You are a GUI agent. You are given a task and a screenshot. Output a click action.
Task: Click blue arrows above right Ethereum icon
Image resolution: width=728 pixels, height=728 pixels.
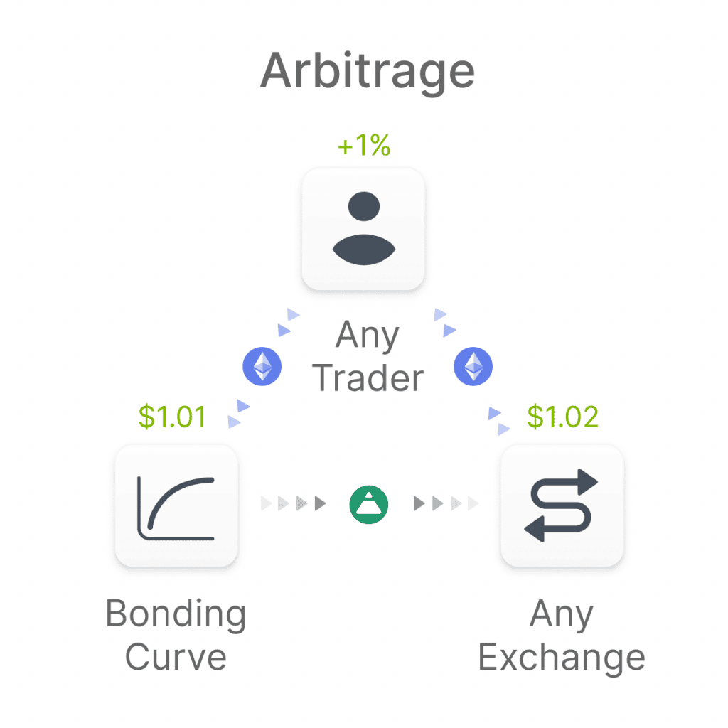pyautogui.click(x=445, y=322)
